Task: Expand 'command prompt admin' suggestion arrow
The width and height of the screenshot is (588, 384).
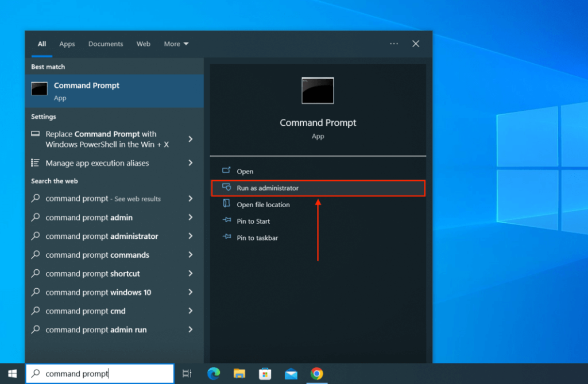Action: [x=191, y=218]
